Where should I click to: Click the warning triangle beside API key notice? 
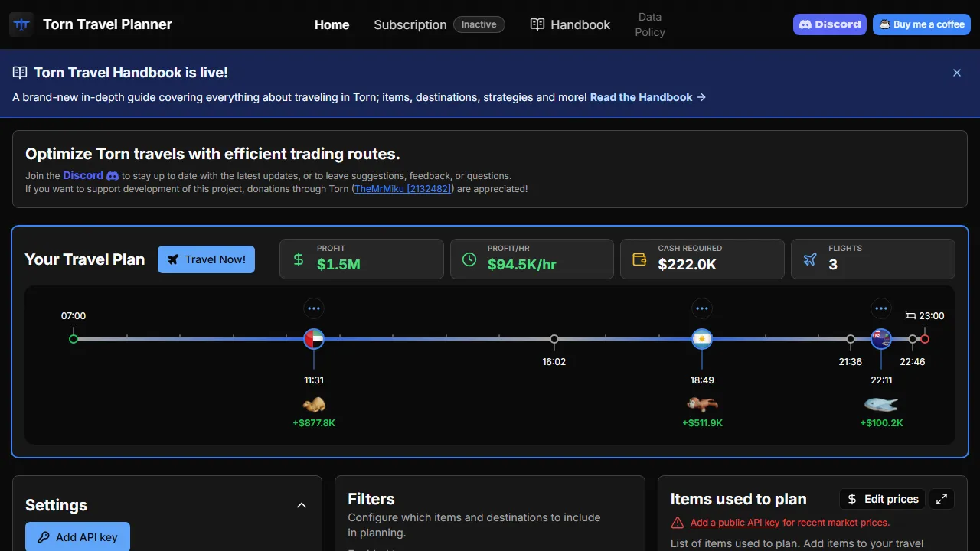point(677,522)
